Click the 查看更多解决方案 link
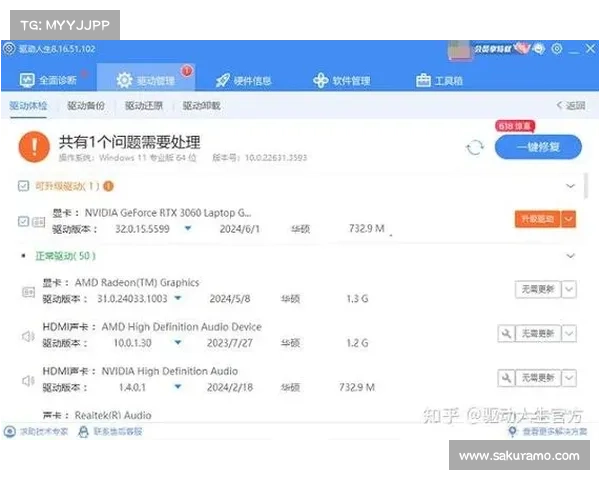 548,431
